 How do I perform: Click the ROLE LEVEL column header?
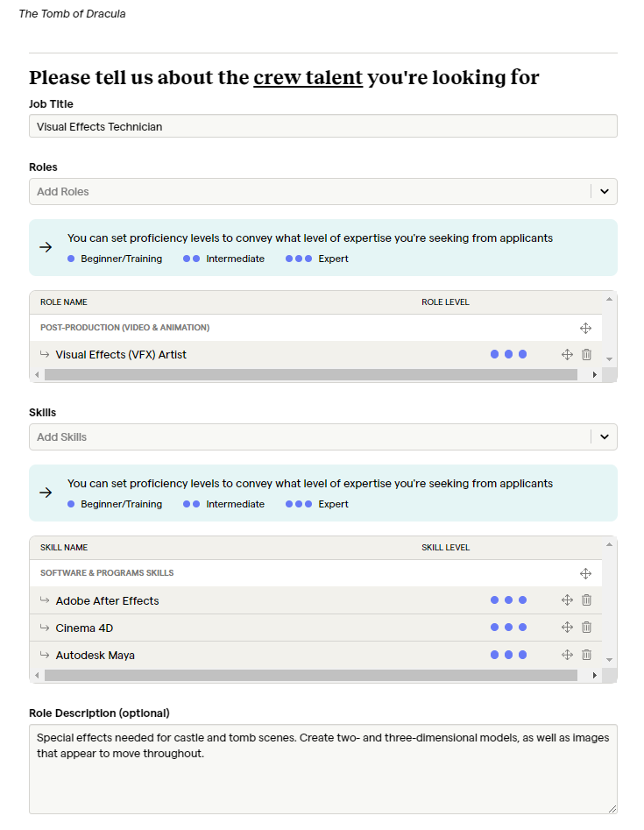(446, 302)
